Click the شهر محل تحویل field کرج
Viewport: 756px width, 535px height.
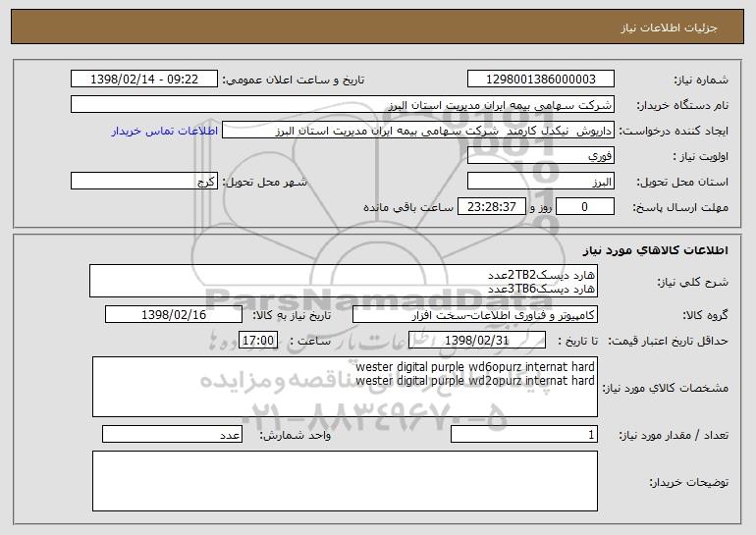click(144, 181)
